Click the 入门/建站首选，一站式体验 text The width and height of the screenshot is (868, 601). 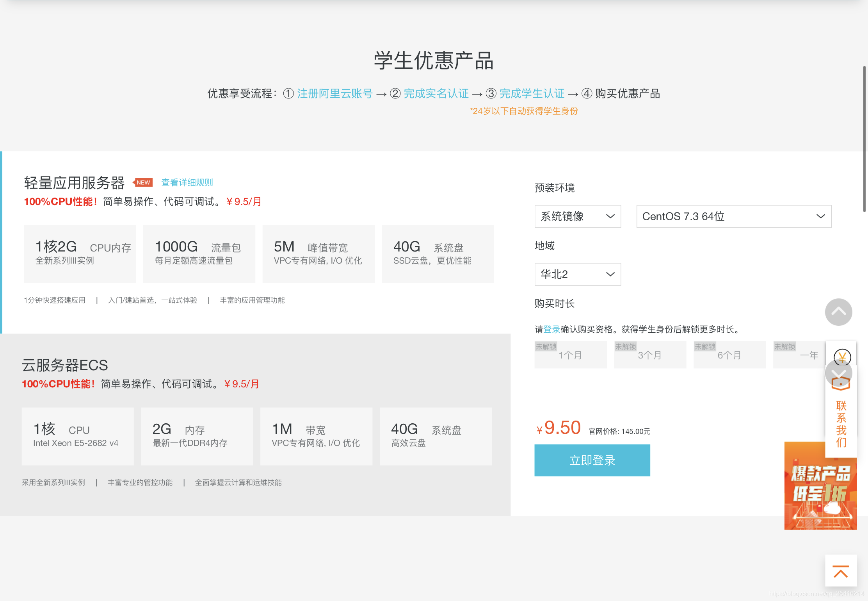click(x=153, y=300)
